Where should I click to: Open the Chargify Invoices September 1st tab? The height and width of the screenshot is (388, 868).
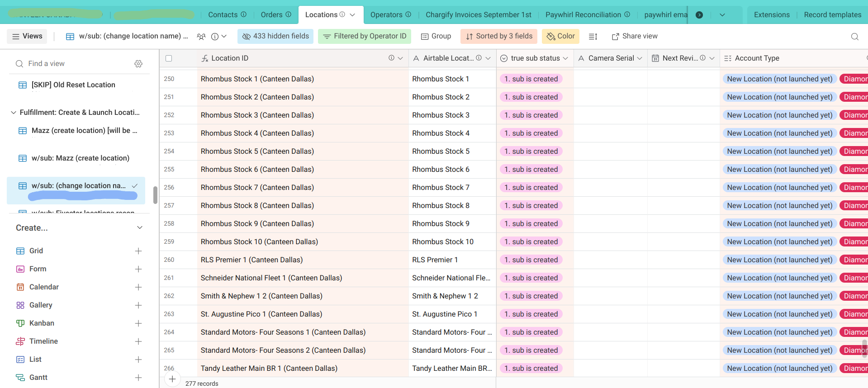(x=479, y=15)
